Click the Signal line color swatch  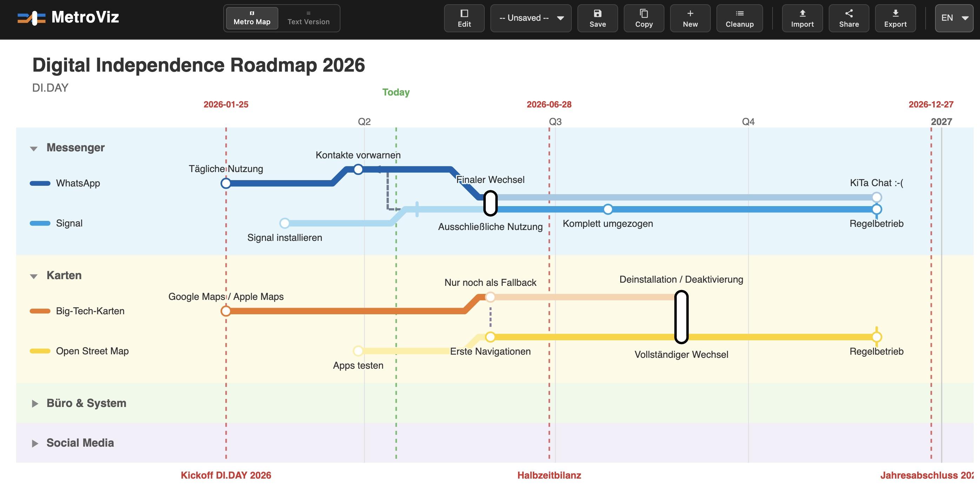point(40,223)
